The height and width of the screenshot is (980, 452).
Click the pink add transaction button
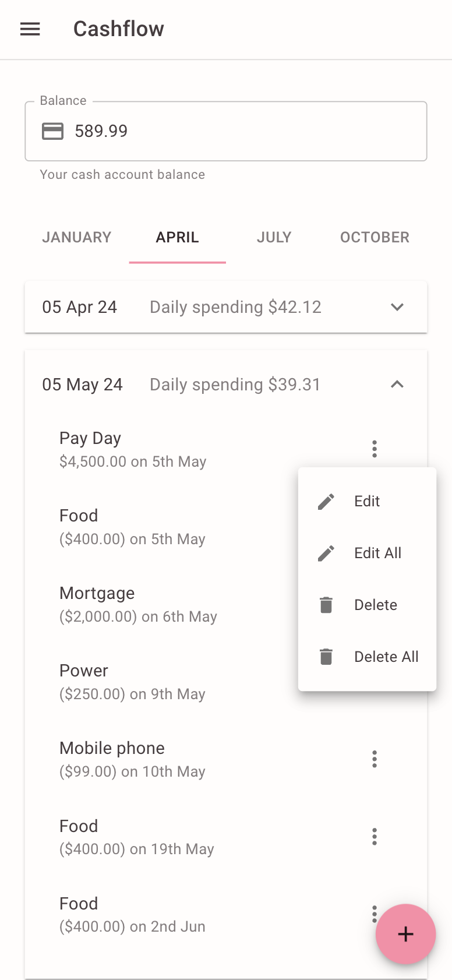(x=405, y=934)
